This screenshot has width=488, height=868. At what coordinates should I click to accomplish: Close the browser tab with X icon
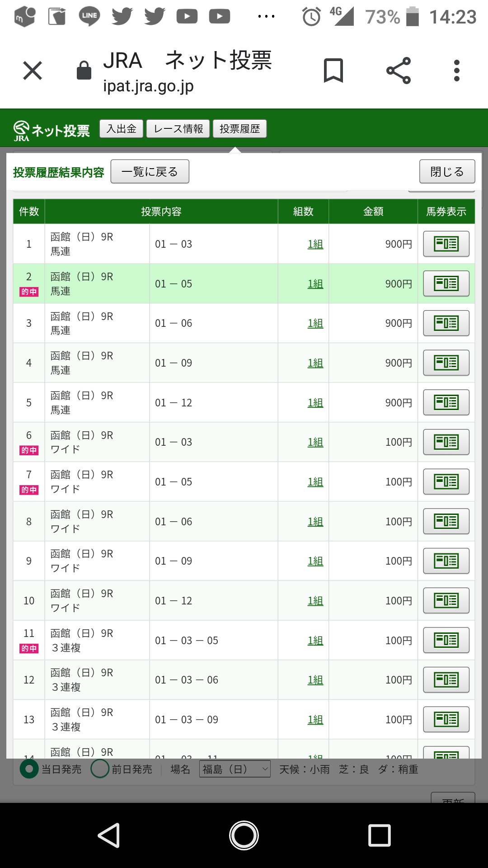(x=33, y=71)
